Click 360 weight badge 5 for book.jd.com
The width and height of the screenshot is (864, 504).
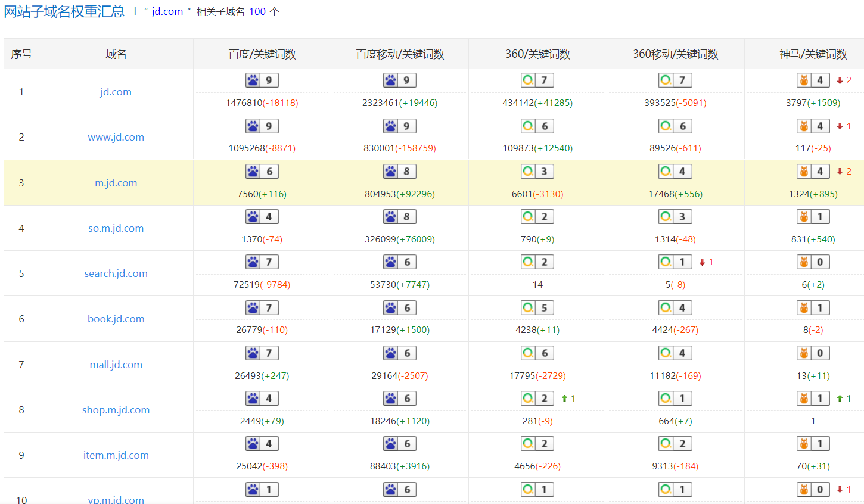point(537,308)
